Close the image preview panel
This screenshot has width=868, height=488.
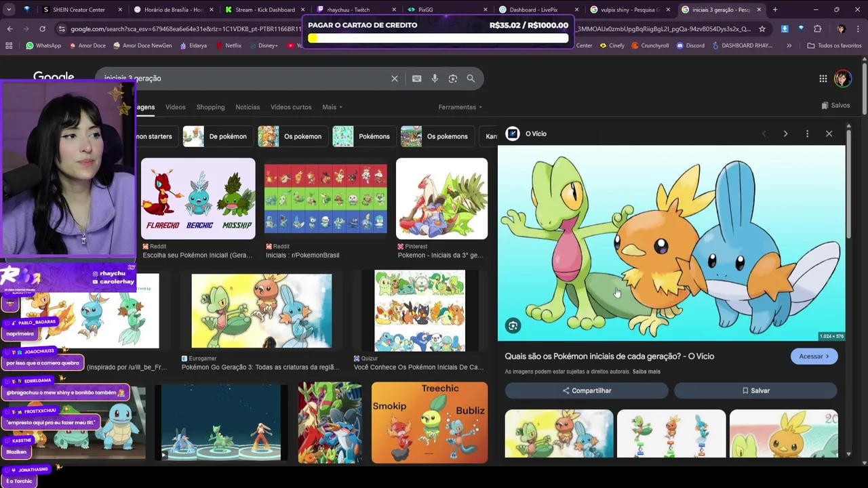tap(829, 134)
